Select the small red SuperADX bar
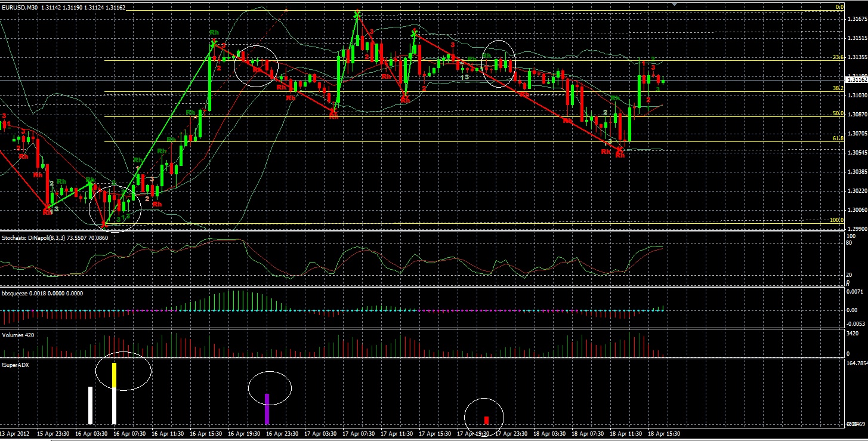 pyautogui.click(x=486, y=420)
